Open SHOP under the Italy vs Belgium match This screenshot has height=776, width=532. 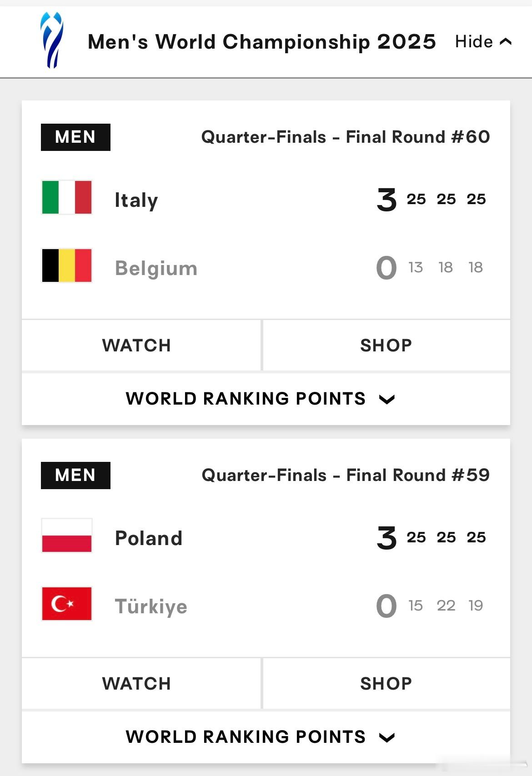[x=386, y=345]
